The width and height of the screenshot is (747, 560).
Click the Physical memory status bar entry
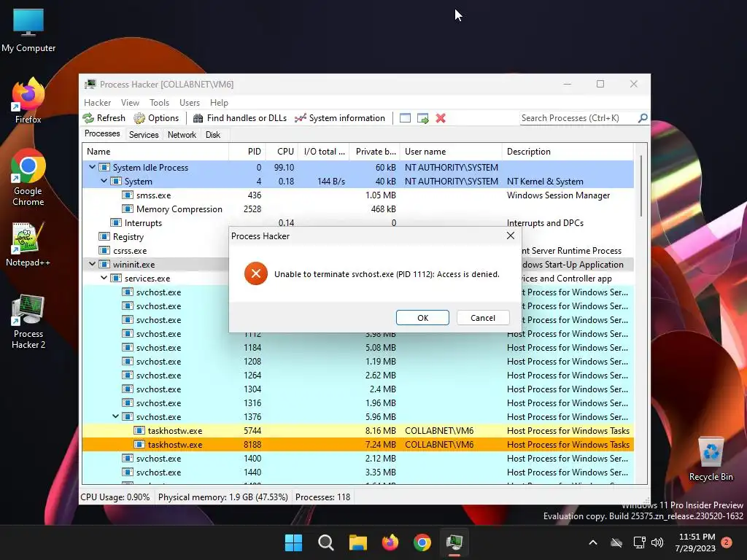click(x=223, y=497)
